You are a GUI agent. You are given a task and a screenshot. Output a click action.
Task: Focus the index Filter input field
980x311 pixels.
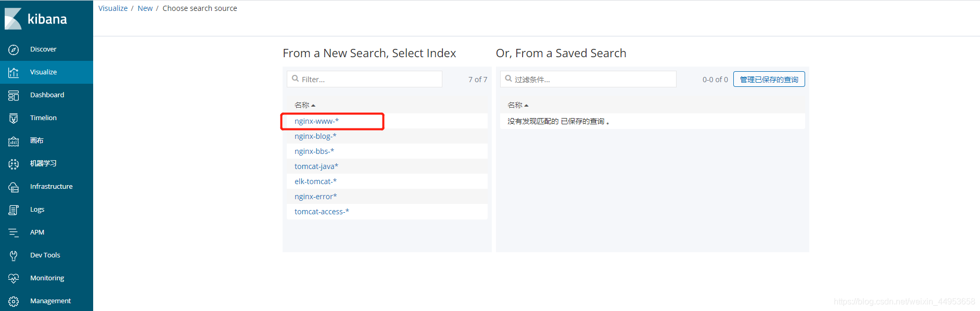coord(364,79)
